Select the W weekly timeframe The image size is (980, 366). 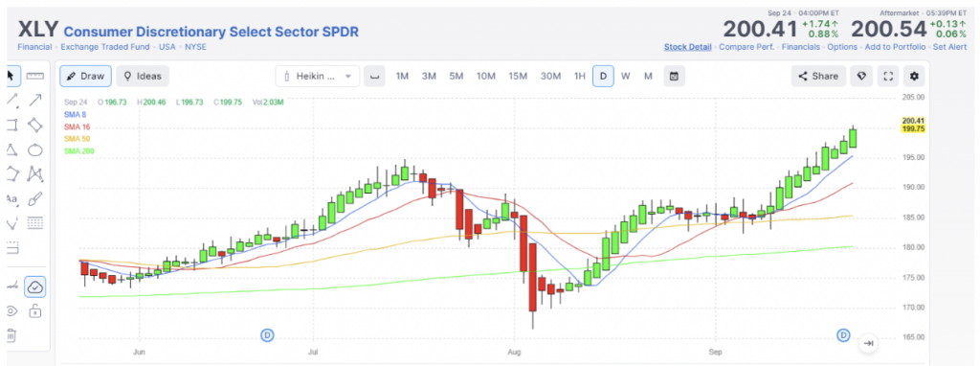[x=626, y=77]
